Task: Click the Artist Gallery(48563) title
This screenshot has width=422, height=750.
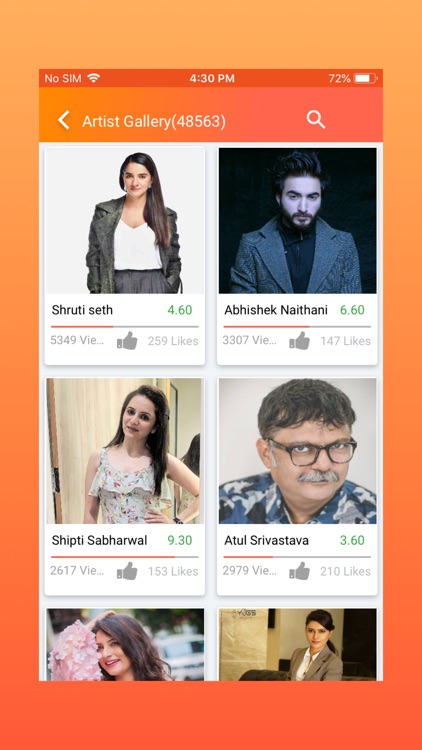Action: tap(154, 121)
